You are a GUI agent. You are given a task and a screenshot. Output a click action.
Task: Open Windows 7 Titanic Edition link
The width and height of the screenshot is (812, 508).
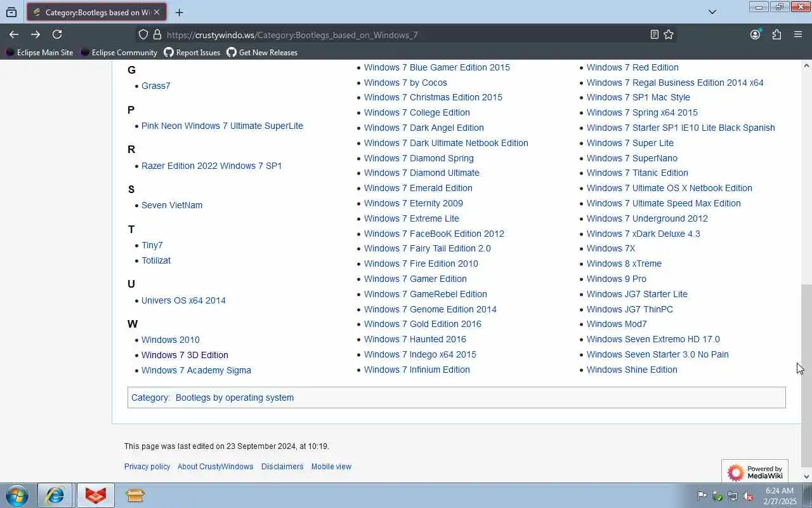[x=638, y=173]
